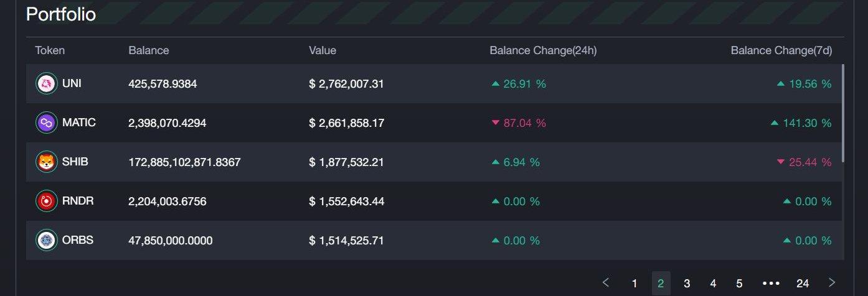The height and width of the screenshot is (296, 868).
Task: Click the SHIB token icon
Action: [x=46, y=162]
